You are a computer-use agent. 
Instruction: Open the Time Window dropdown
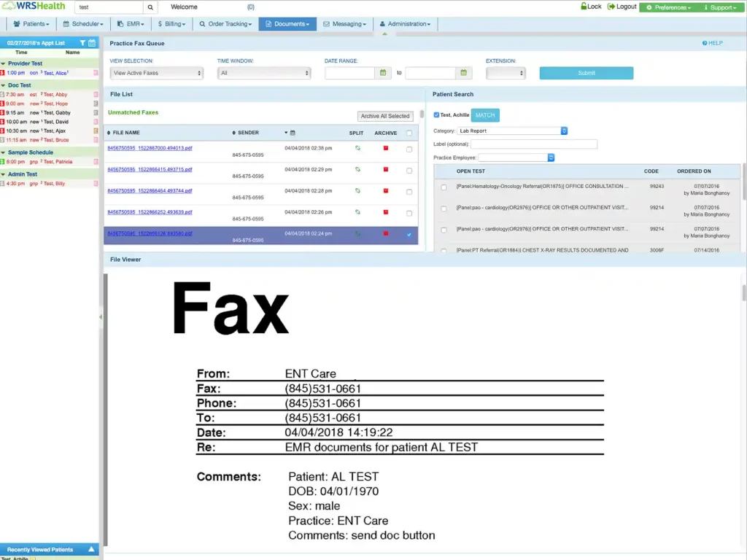266,72
